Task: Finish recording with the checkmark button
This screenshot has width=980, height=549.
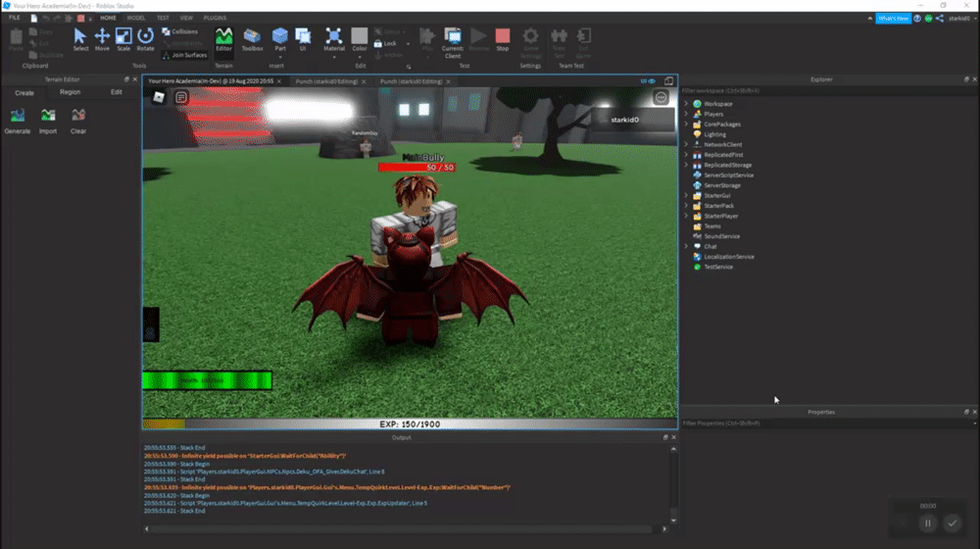Action: [x=952, y=524]
